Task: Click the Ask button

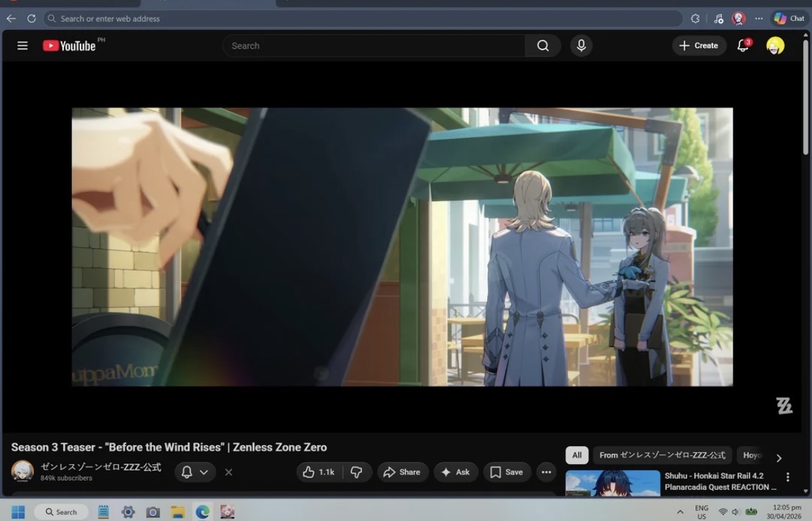Action: 455,472
